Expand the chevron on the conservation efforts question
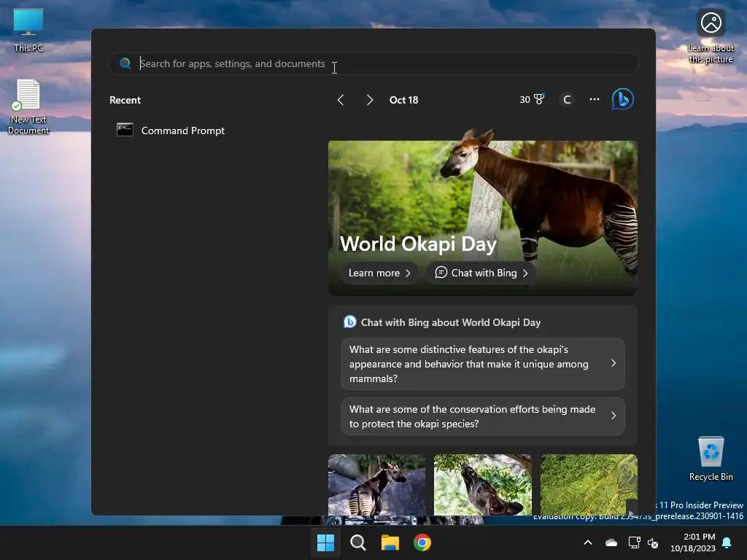This screenshot has height=560, width=747. pyautogui.click(x=613, y=416)
